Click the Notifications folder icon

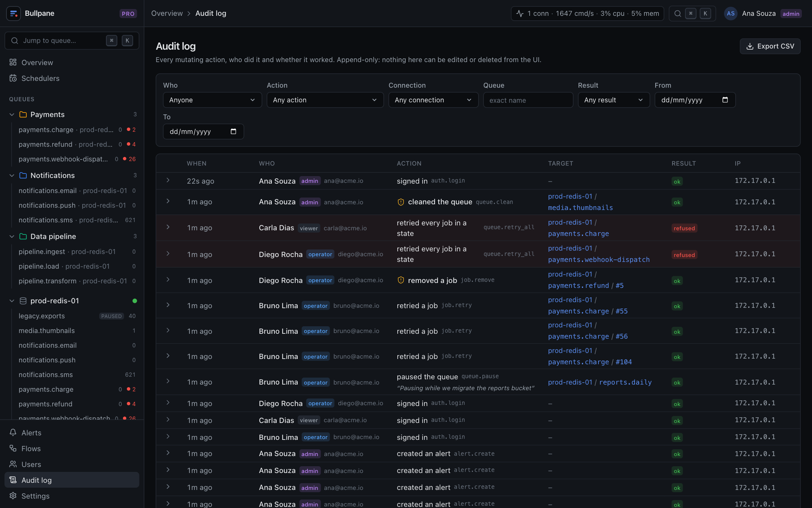(x=23, y=175)
